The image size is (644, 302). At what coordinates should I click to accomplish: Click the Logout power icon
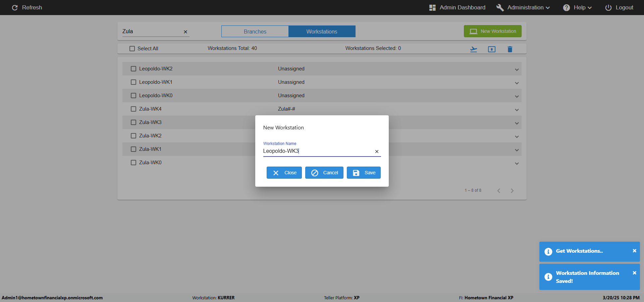click(x=608, y=8)
